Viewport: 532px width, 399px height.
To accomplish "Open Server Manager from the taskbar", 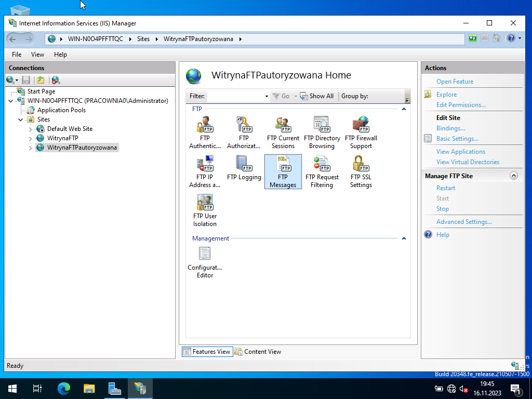I will click(x=114, y=388).
